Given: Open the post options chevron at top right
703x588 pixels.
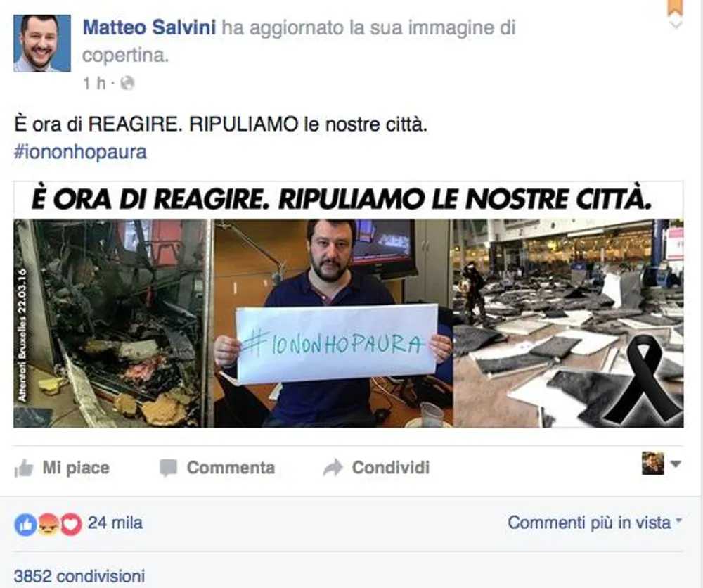Looking at the screenshot, I should tap(676, 24).
